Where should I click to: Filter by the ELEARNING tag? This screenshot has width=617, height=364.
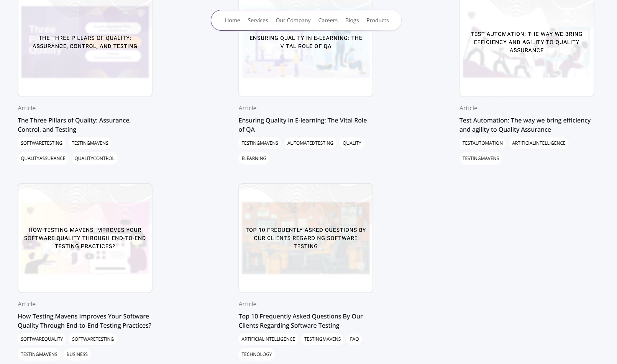tap(254, 158)
